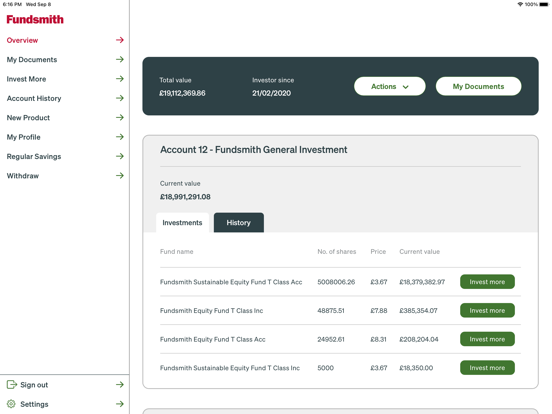The image size is (552, 414).
Task: Click the Settings gear icon
Action: pyautogui.click(x=11, y=404)
